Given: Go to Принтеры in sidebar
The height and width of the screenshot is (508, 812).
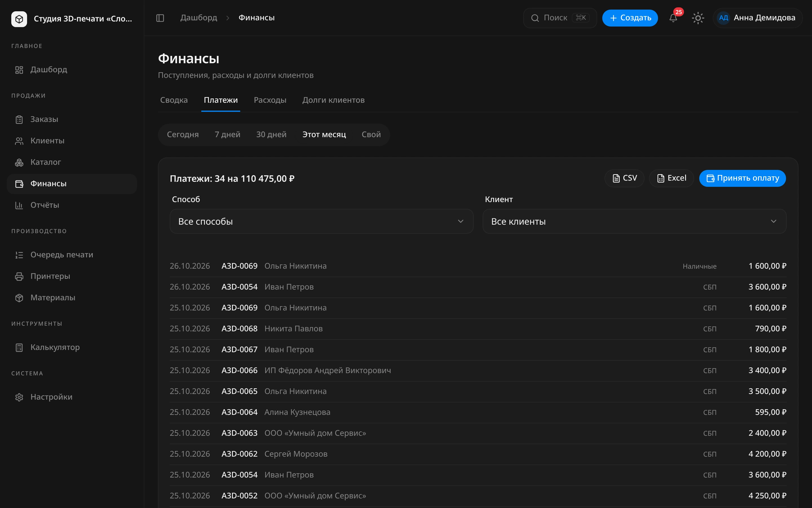Looking at the screenshot, I should click(x=72, y=276).
